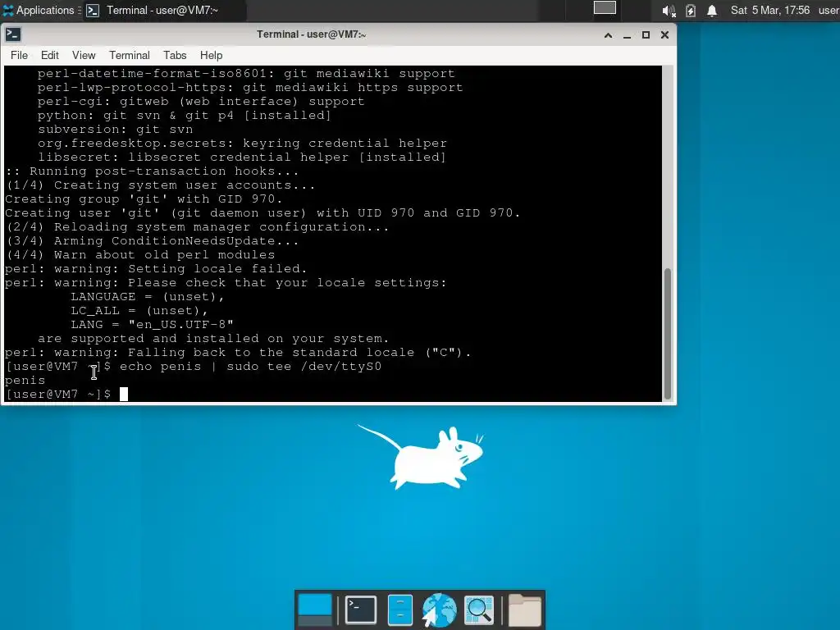Click the line 'subversion: git svn'
The height and width of the screenshot is (630, 840).
point(115,130)
